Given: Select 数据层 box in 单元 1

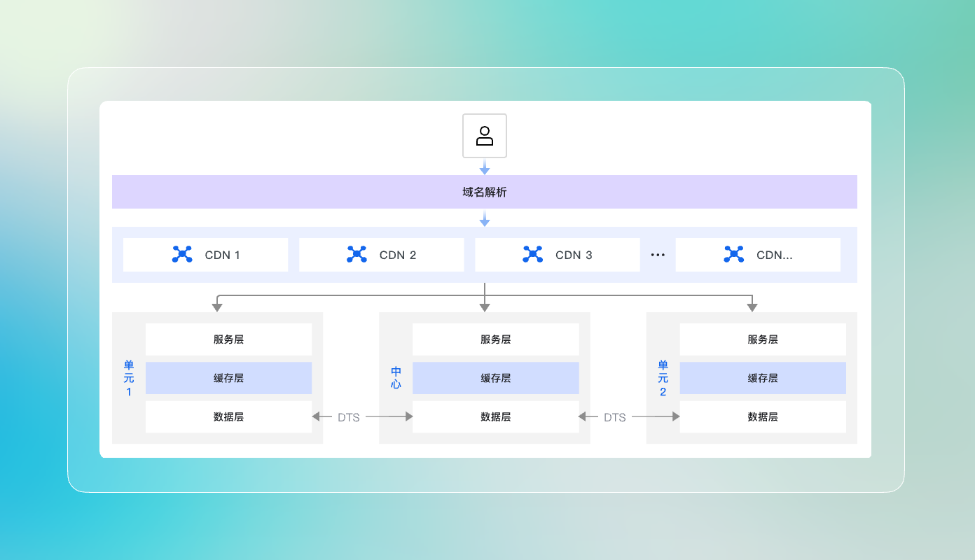Looking at the screenshot, I should [x=229, y=416].
